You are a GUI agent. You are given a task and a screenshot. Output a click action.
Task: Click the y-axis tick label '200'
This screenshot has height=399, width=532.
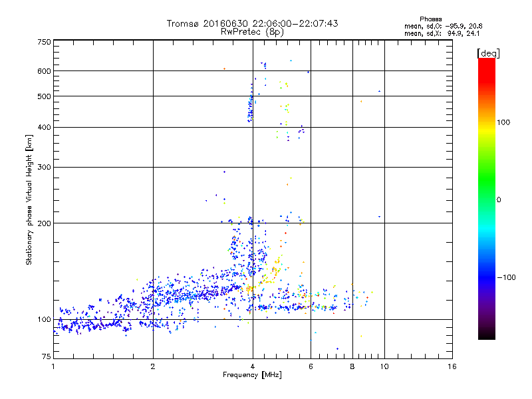coord(45,223)
